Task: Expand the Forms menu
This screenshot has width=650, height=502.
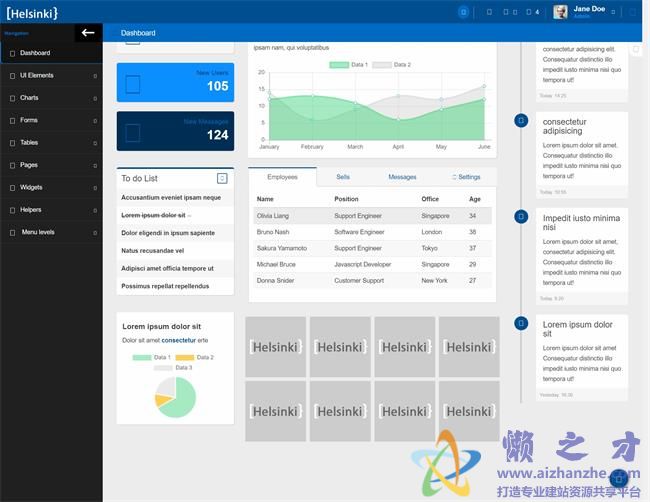Action: tap(51, 120)
